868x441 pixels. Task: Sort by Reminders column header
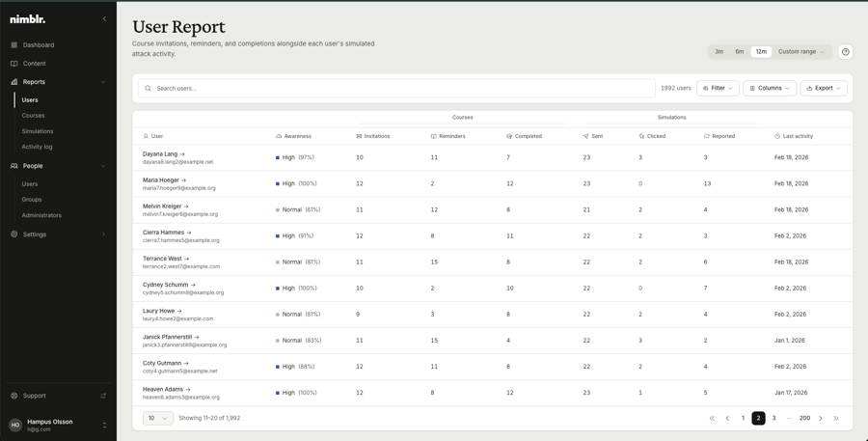click(x=448, y=136)
